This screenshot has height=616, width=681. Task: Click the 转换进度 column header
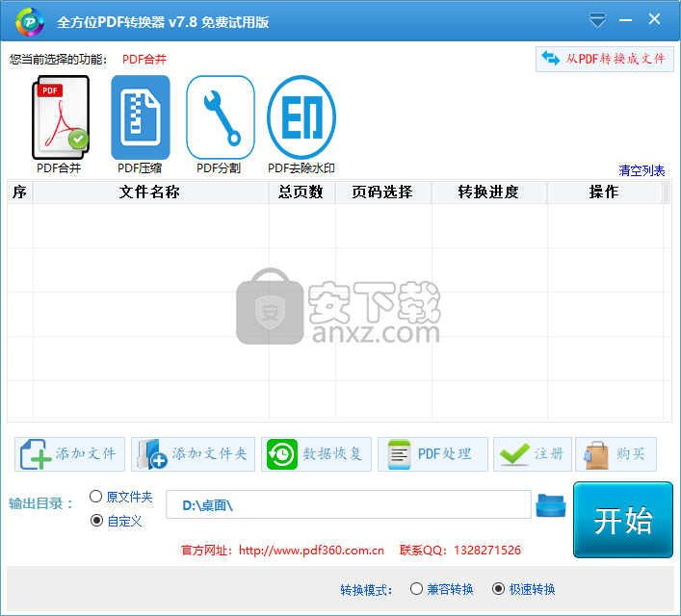click(x=489, y=192)
